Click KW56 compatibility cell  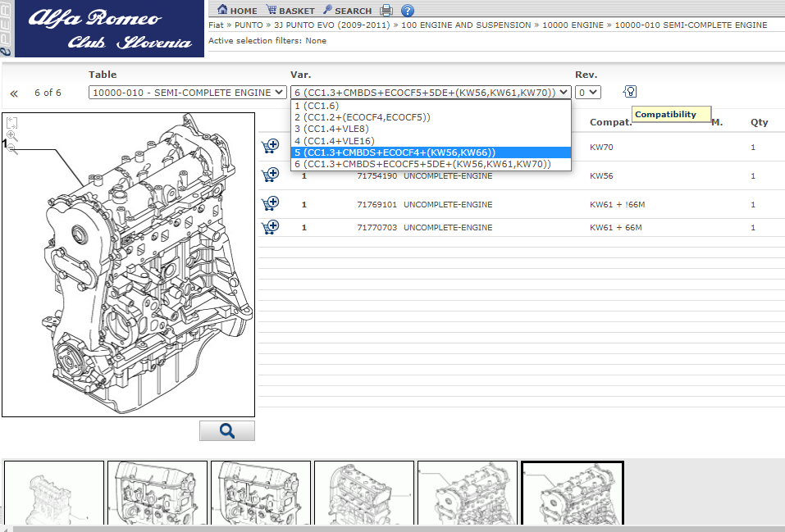click(601, 175)
